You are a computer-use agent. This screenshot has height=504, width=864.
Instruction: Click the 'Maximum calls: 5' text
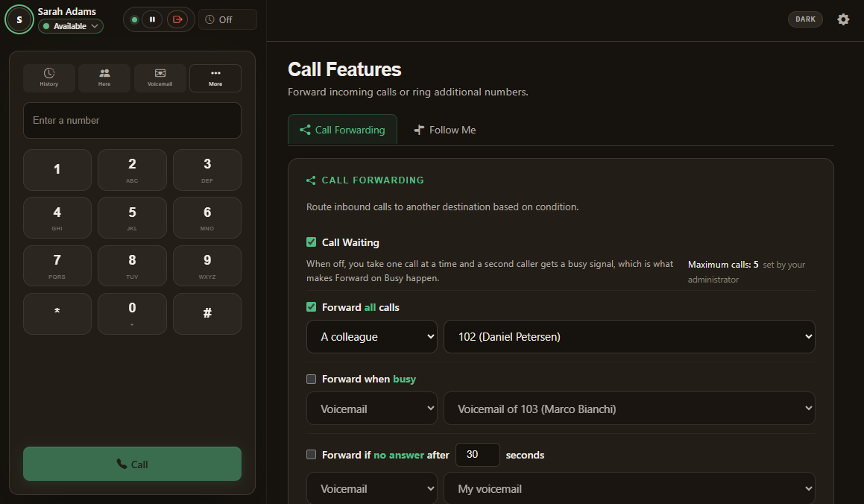(x=723, y=265)
